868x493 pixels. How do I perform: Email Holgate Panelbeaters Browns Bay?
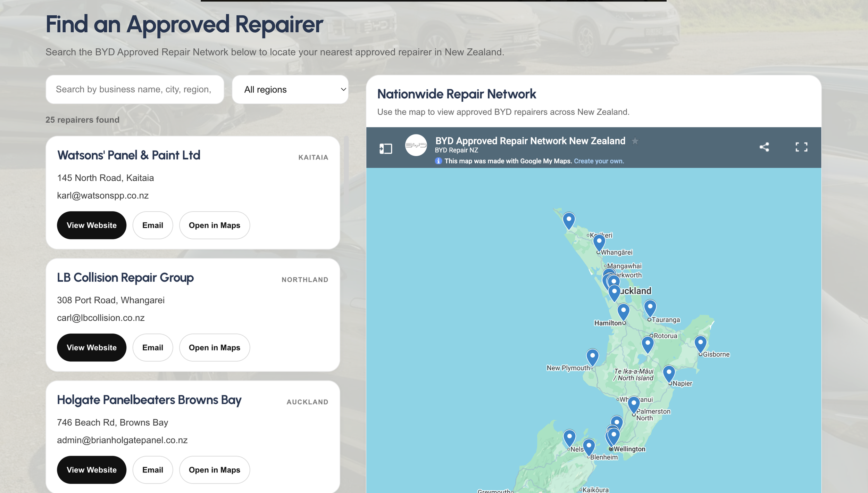click(x=153, y=470)
